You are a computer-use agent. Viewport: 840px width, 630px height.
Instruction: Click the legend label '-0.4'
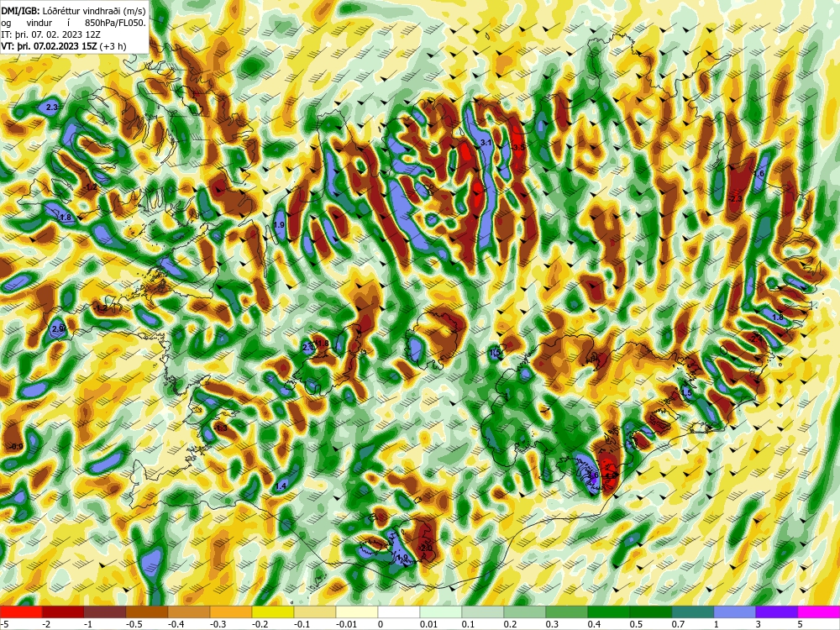coord(176,624)
